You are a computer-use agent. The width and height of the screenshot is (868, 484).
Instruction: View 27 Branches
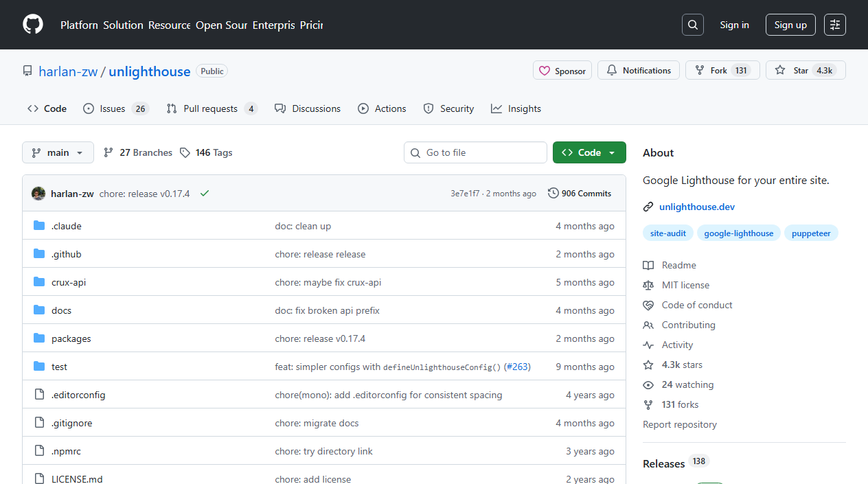point(138,152)
